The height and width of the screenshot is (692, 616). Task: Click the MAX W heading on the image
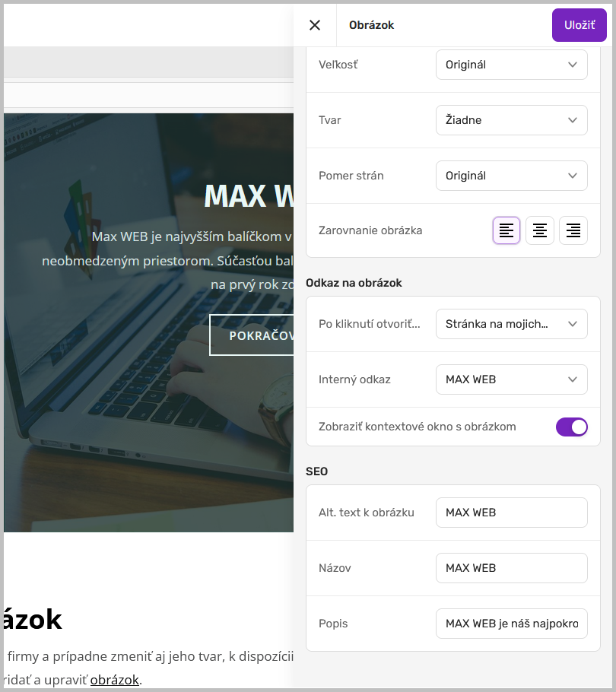click(x=249, y=195)
